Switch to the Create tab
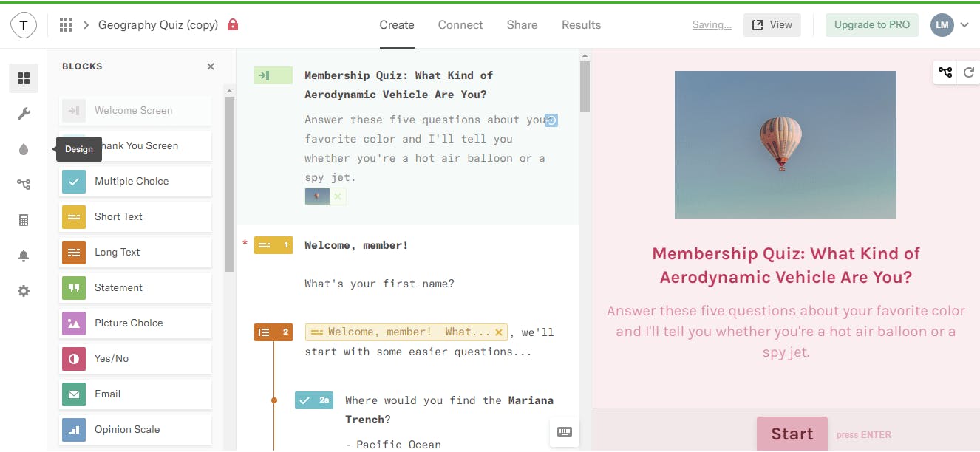This screenshot has height=452, width=980. coord(397,25)
